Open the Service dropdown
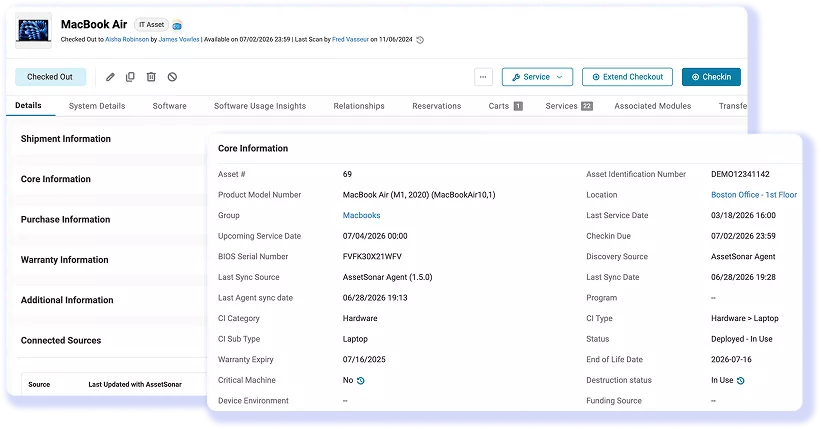Viewport: 821px width, 429px height. pyautogui.click(x=537, y=77)
